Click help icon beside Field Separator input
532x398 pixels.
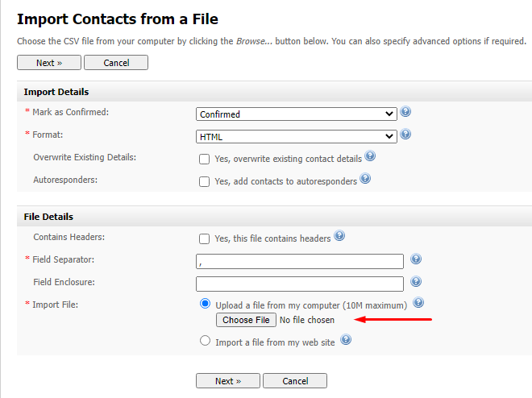[416, 259]
